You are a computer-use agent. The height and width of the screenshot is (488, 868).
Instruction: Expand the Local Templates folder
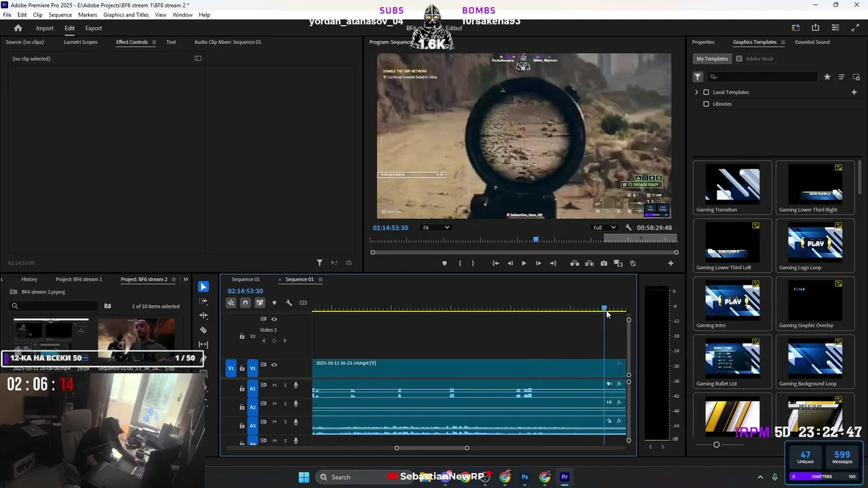[x=696, y=92]
